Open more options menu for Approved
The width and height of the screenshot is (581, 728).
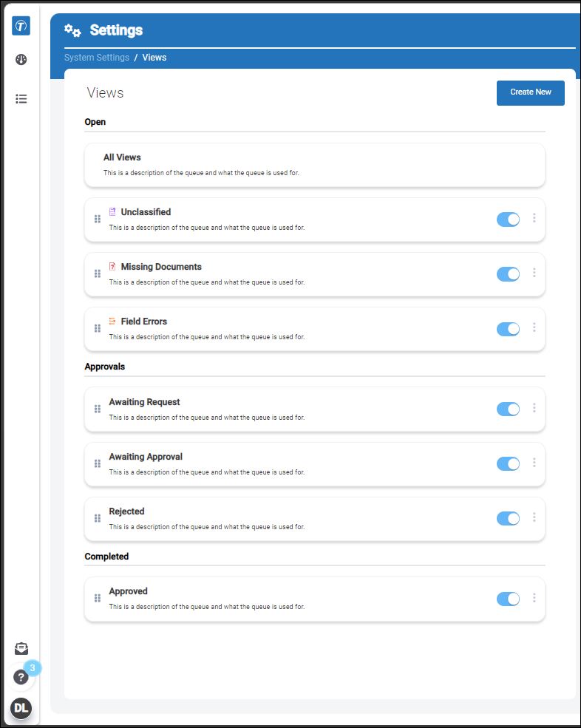(x=534, y=597)
